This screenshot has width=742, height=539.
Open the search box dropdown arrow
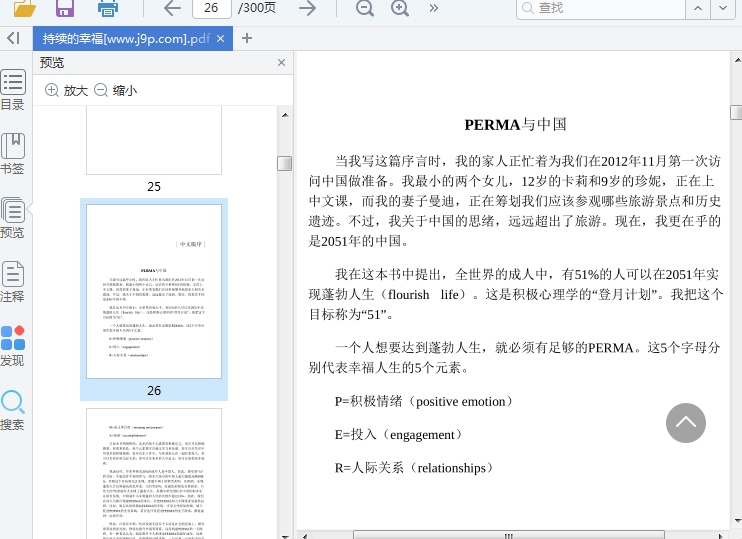pyautogui.click(x=699, y=8)
